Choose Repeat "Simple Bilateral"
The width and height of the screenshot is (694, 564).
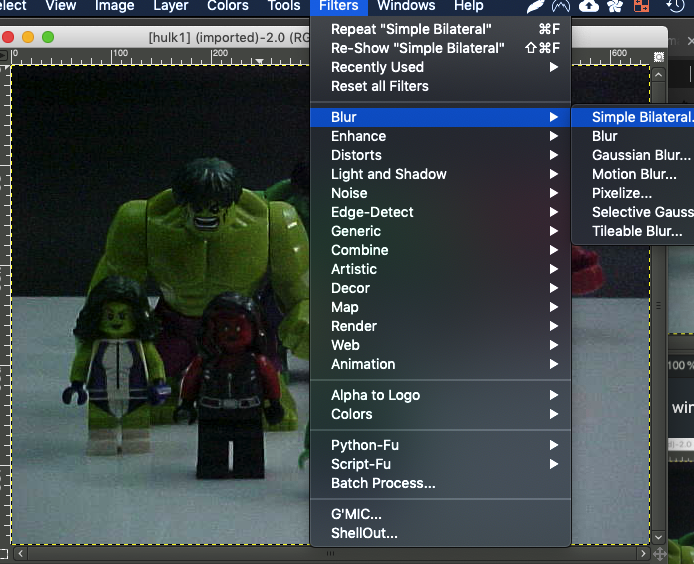pos(440,29)
